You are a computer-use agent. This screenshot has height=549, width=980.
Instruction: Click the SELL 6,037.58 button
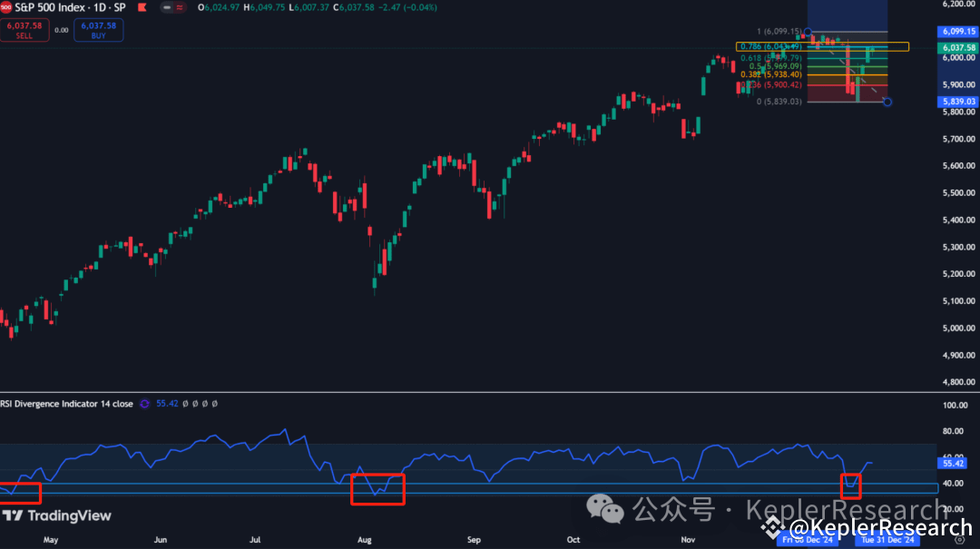[24, 30]
